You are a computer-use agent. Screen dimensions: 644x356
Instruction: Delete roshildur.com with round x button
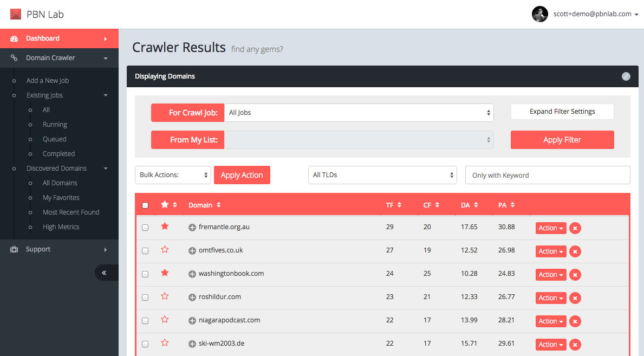575,298
